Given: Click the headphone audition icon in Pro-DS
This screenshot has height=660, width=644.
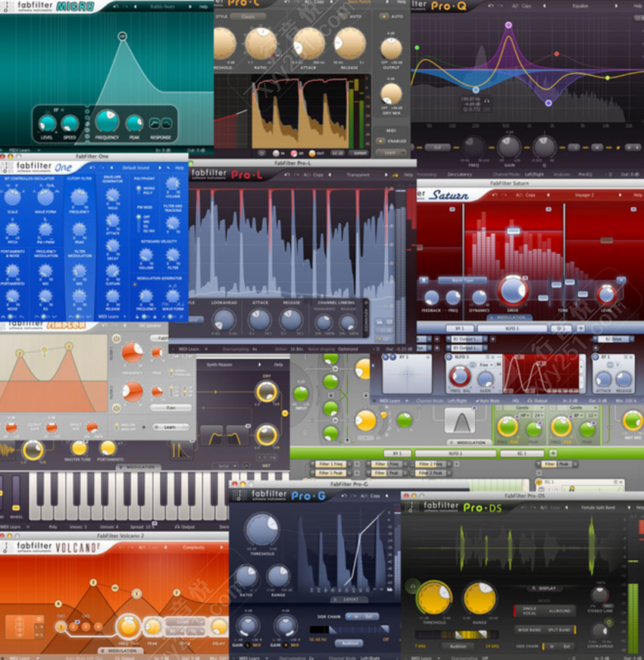Looking at the screenshot, I should coord(412,586).
